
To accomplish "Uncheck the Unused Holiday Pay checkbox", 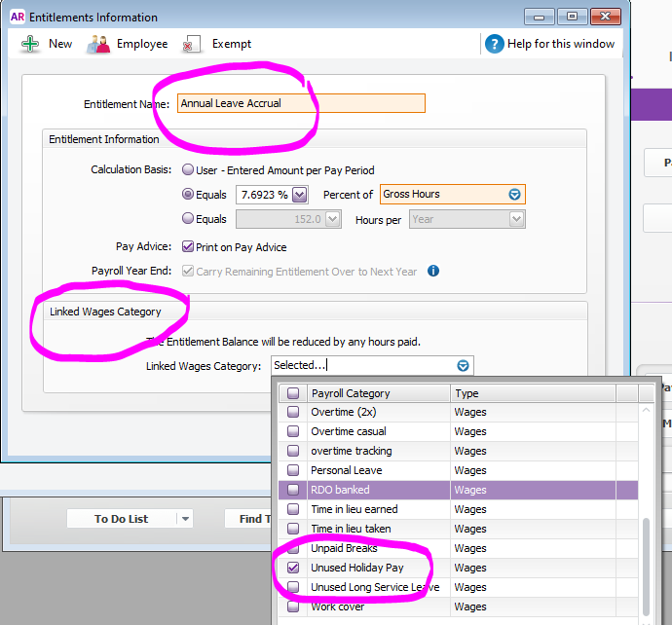I will coord(293,568).
